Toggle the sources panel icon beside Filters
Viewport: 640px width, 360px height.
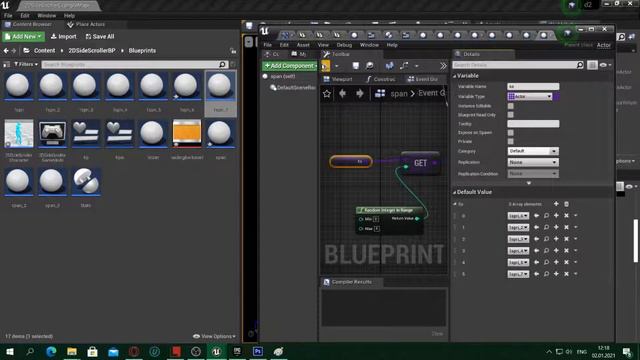point(7,64)
